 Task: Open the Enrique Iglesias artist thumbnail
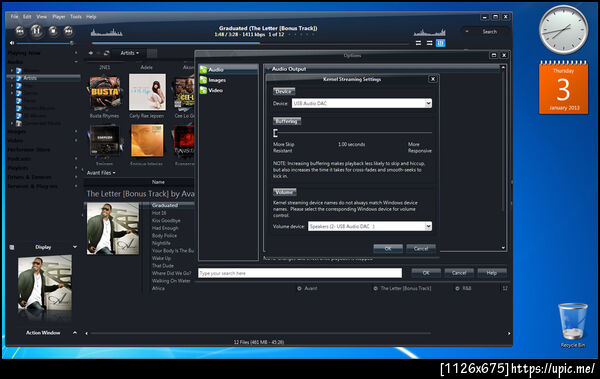click(147, 140)
